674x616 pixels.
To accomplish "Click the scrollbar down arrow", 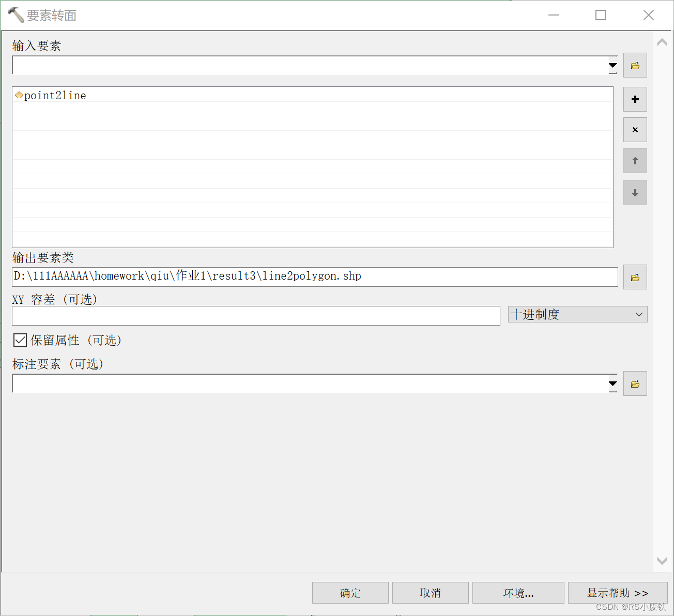I will coord(662,561).
